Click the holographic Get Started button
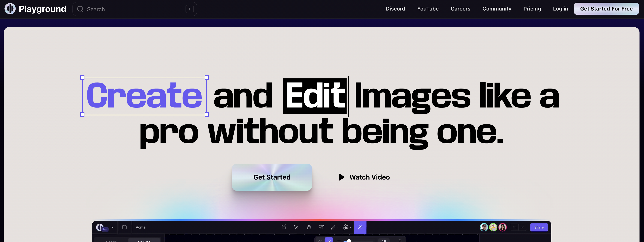This screenshot has height=242, width=644. coord(272,177)
